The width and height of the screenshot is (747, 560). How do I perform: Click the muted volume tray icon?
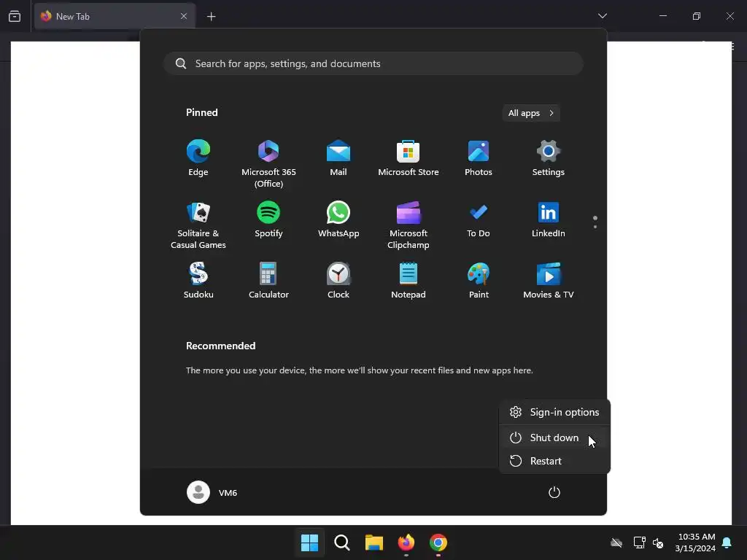click(x=658, y=542)
